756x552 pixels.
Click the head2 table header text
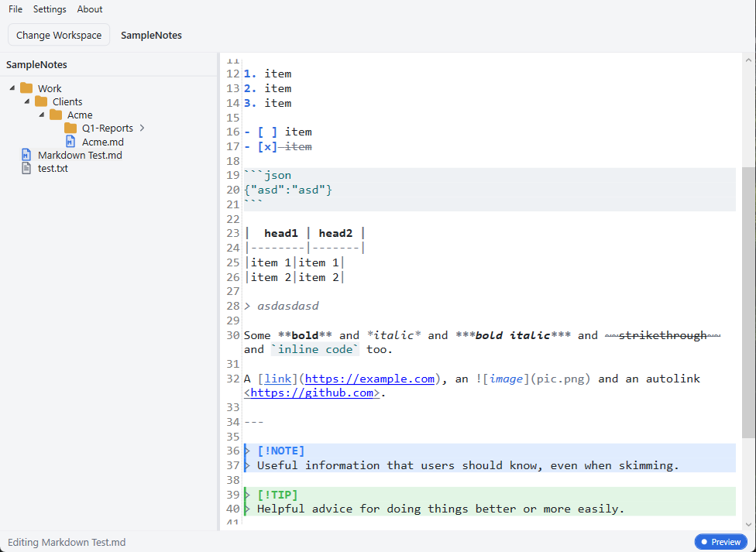click(x=335, y=233)
